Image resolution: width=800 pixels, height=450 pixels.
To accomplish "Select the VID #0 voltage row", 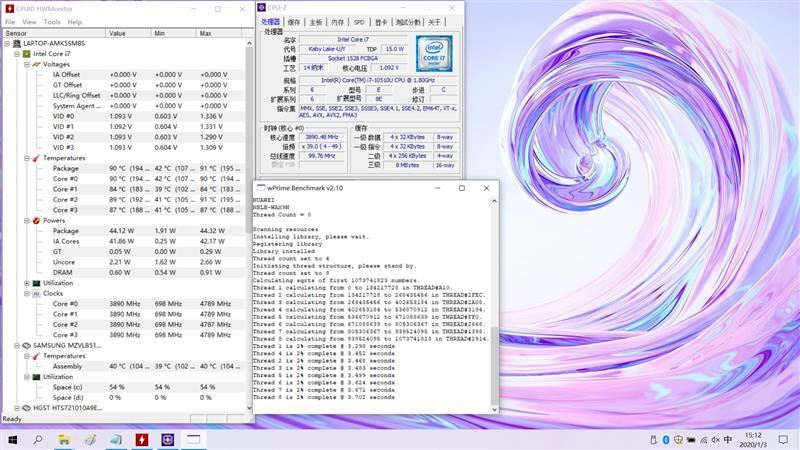I will pos(122,116).
